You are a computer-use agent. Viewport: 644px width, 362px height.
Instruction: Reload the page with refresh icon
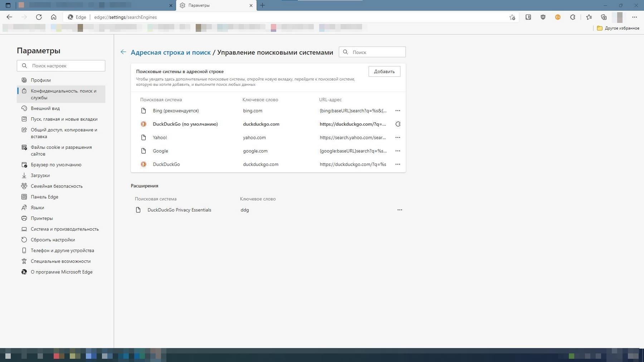(x=39, y=17)
